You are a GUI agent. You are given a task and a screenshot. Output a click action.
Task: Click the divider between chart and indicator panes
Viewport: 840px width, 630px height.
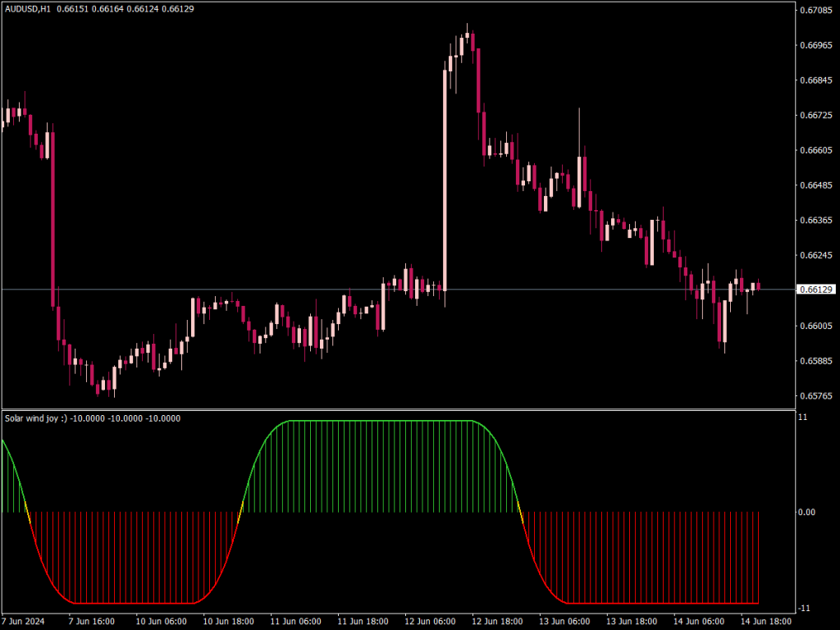click(410, 408)
